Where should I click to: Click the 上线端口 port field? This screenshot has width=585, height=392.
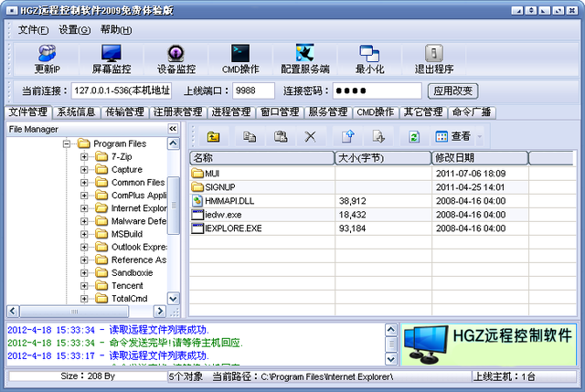point(253,90)
